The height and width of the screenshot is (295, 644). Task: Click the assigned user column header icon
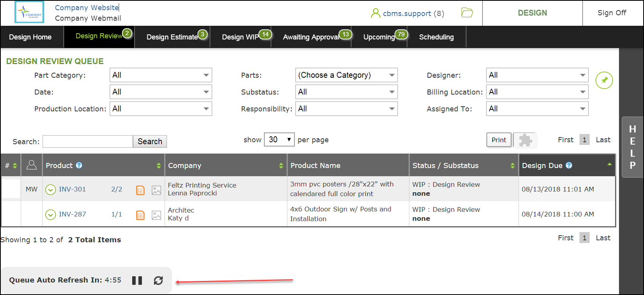coord(31,165)
